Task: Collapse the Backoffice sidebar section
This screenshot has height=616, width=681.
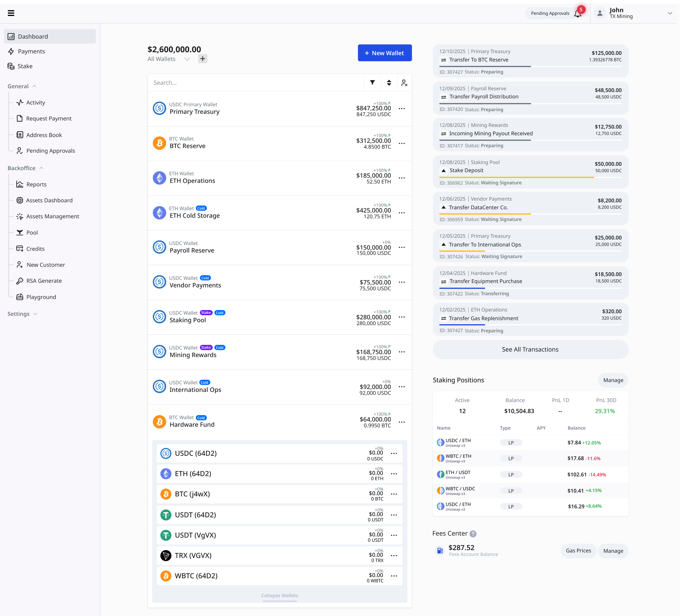Action: coord(41,168)
